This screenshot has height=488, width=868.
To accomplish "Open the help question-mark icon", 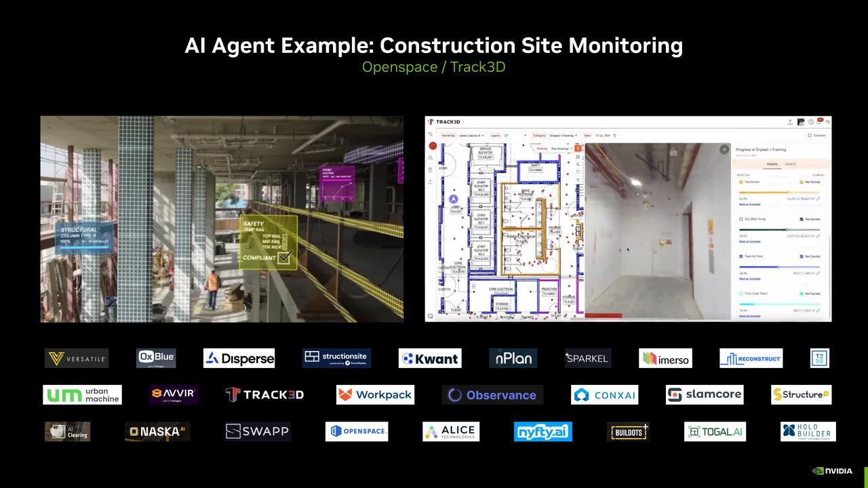I will 811,122.
